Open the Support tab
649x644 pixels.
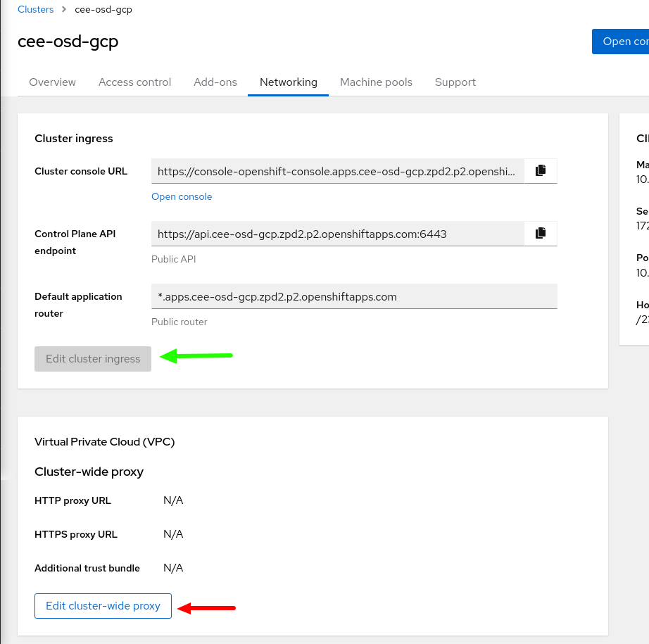[x=455, y=82]
